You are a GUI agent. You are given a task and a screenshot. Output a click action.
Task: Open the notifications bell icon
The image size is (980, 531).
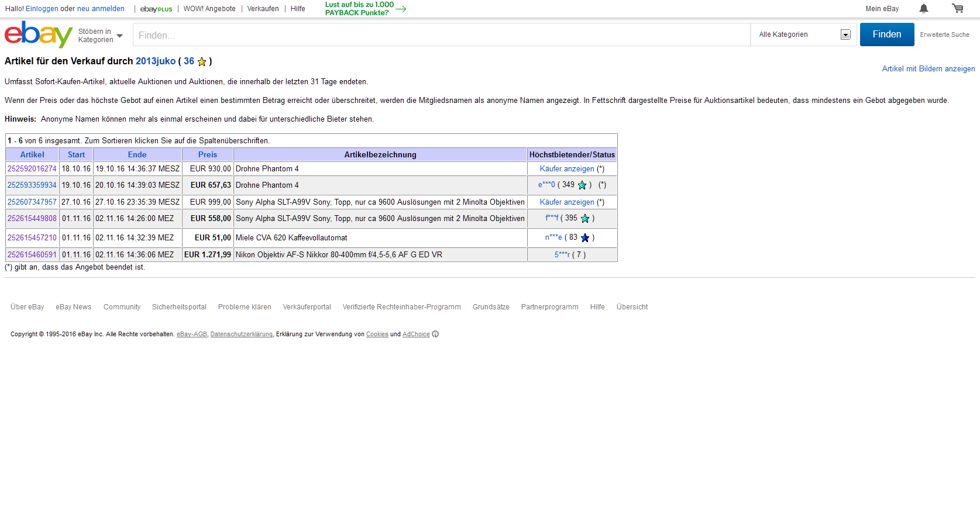pyautogui.click(x=924, y=8)
